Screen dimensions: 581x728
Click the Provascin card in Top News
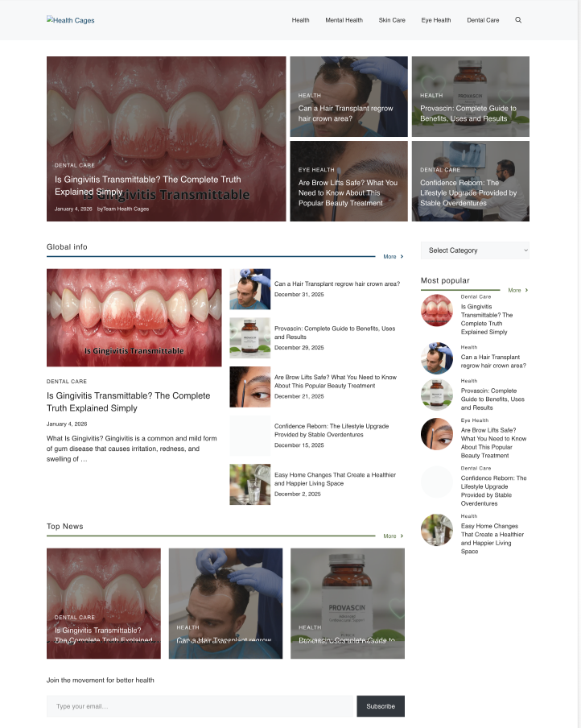click(x=348, y=603)
